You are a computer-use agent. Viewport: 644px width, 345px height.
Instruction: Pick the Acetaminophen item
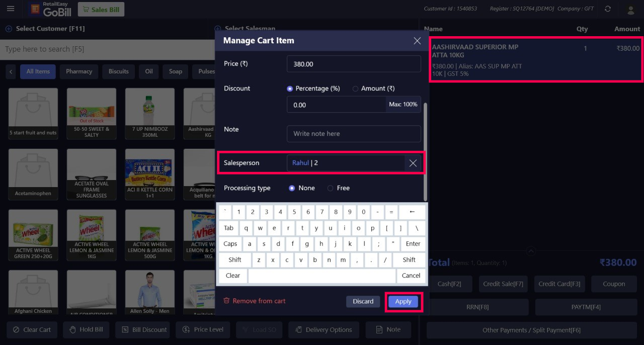[x=33, y=174]
